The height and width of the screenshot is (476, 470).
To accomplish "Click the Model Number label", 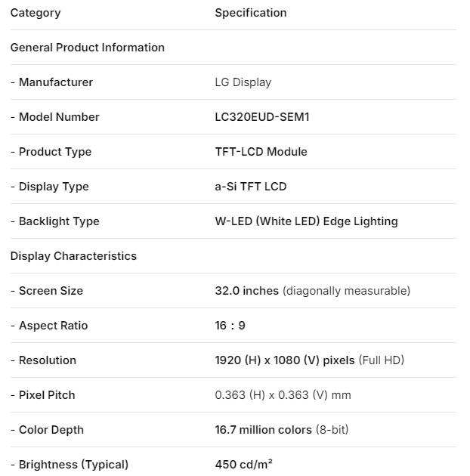I will point(54,117).
